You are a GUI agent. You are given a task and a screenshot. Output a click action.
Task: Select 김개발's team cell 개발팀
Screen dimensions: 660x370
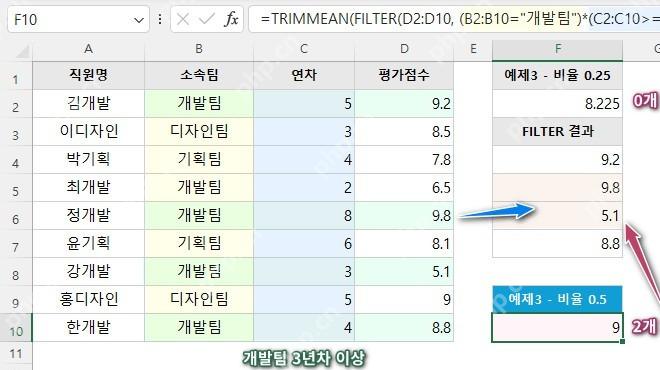(199, 104)
